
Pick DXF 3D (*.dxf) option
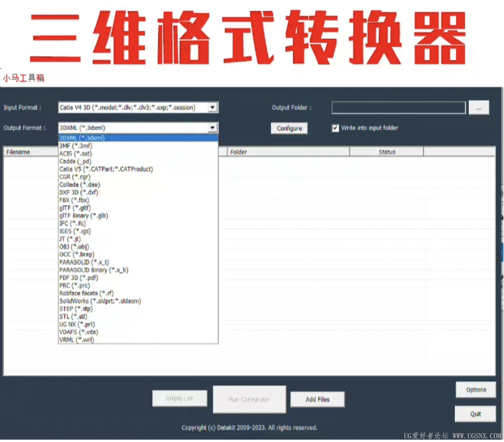138,193
